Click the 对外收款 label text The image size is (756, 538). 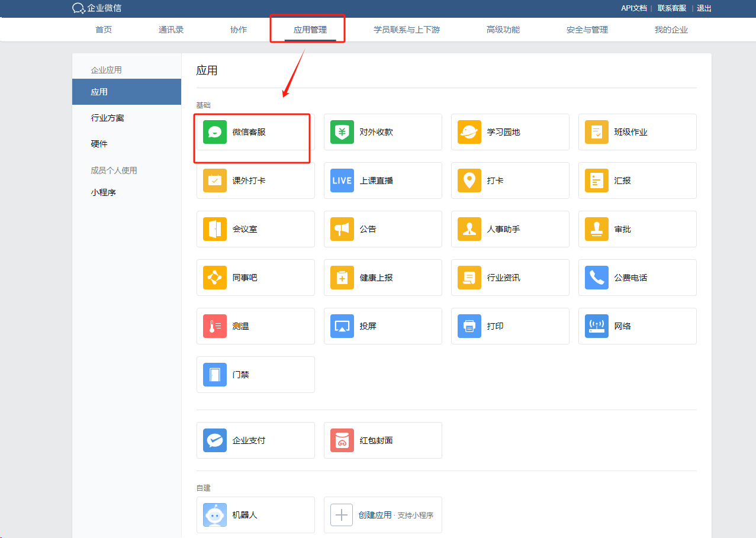[377, 132]
